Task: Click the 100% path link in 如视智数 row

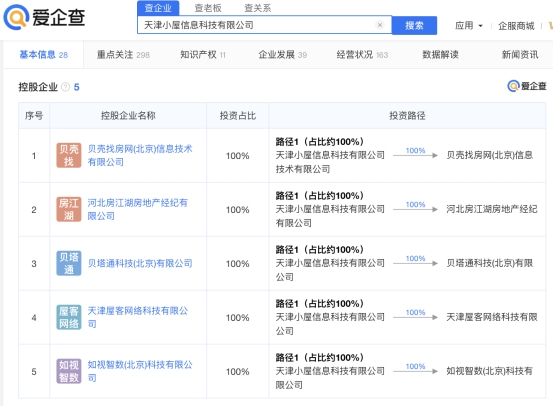Action: click(x=415, y=366)
